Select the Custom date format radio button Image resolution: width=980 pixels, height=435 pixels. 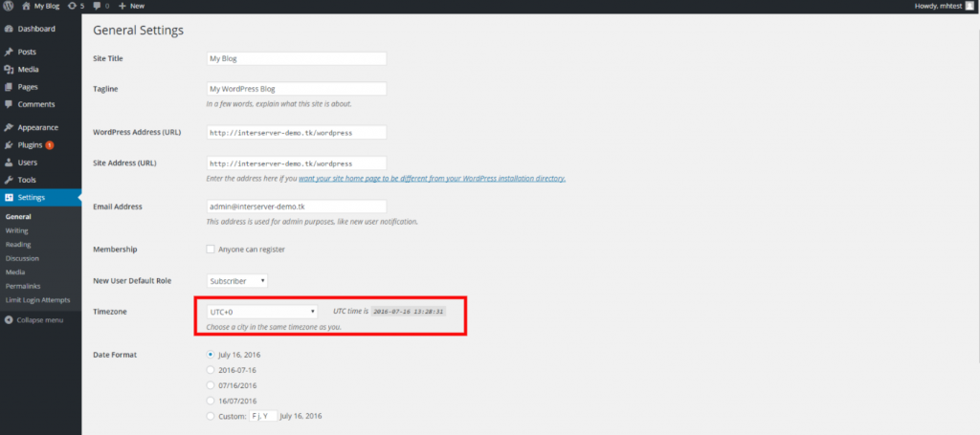211,416
